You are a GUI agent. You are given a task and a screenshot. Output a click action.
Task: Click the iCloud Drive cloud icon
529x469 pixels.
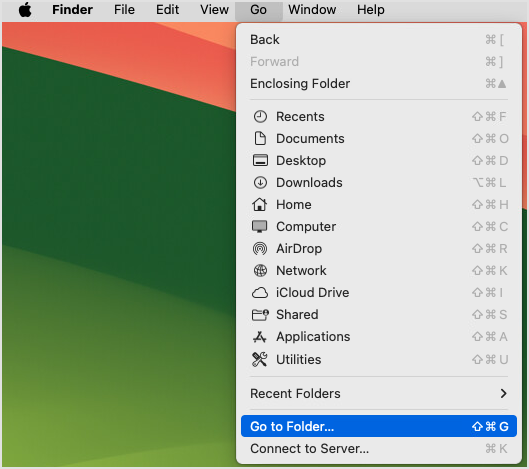[x=260, y=293]
